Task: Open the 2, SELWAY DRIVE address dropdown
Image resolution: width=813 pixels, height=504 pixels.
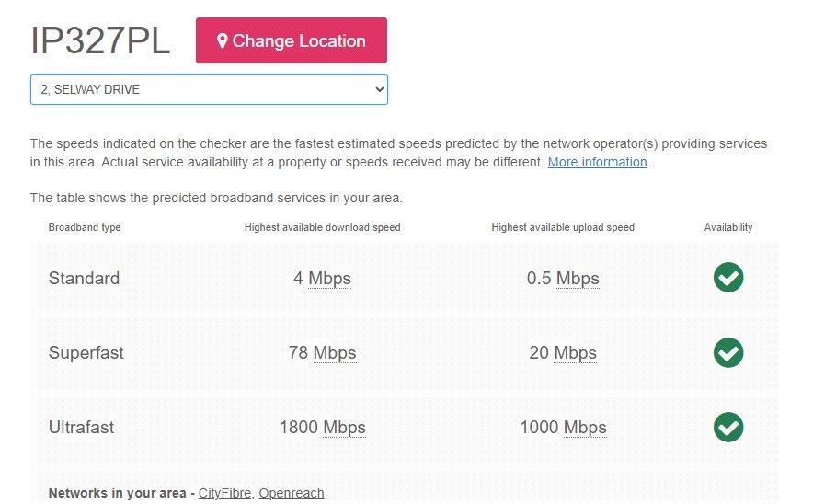Action: (209, 90)
